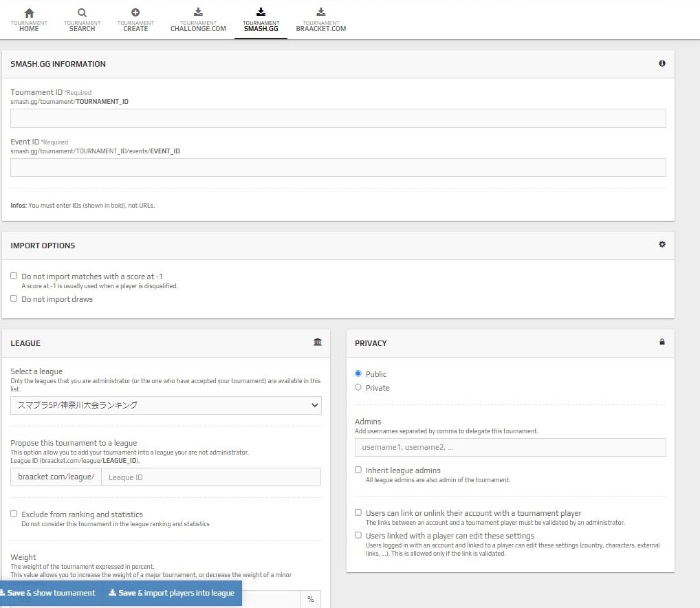Check Do not import draws
Image resolution: width=700 pixels, height=608 pixels.
(14, 298)
